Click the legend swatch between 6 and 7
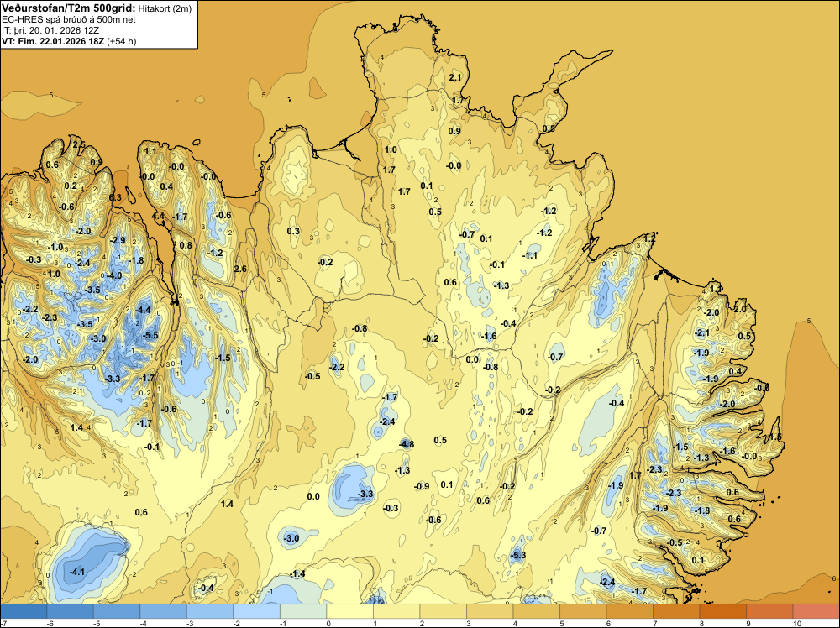This screenshot has width=840, height=628. point(629,611)
